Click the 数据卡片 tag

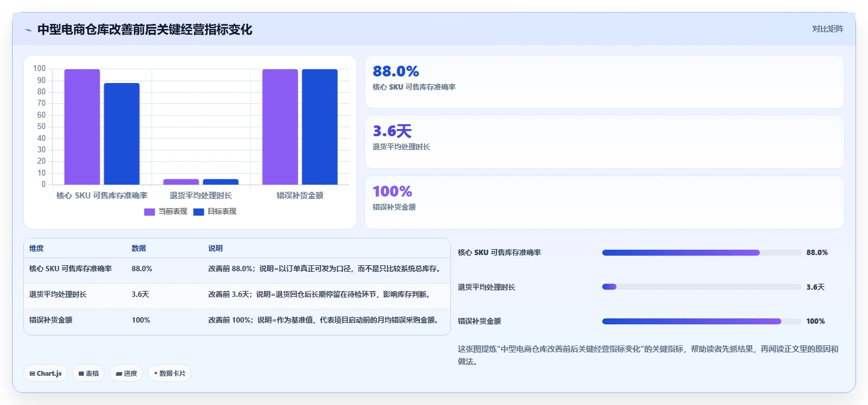pos(170,373)
